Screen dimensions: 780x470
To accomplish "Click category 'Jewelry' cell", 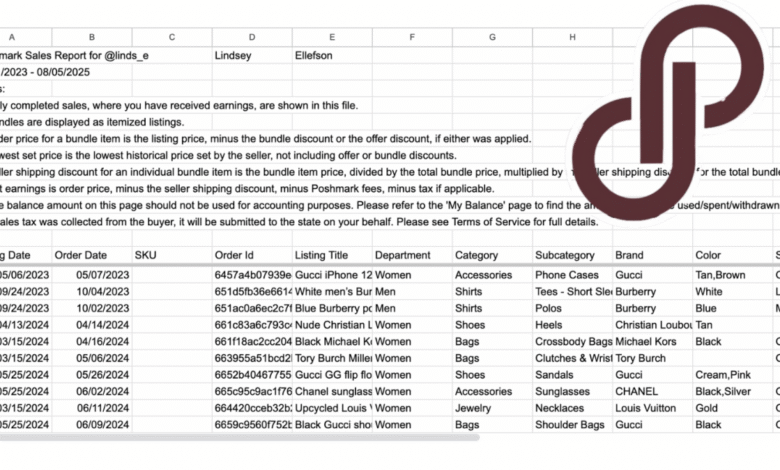I will (x=492, y=408).
